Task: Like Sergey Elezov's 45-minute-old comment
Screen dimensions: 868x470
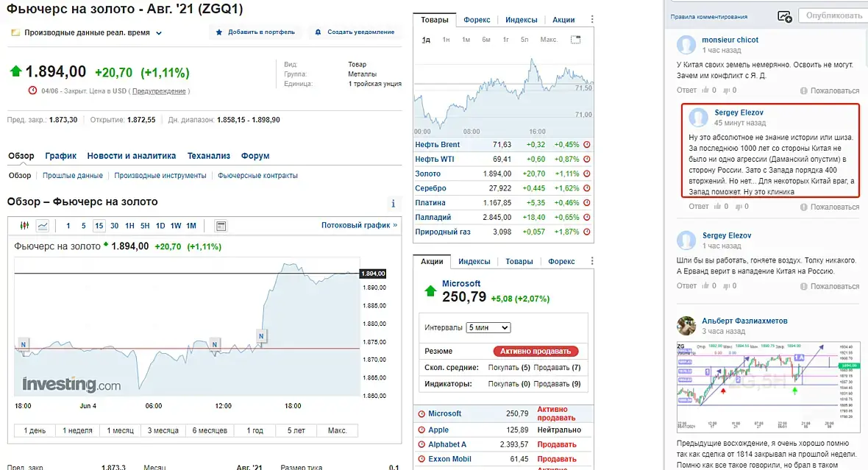Action: coord(717,207)
